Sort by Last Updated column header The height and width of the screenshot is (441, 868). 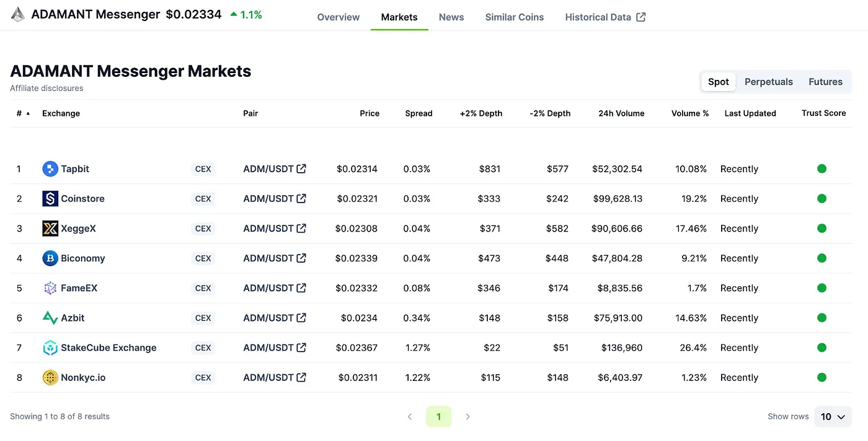click(x=750, y=113)
